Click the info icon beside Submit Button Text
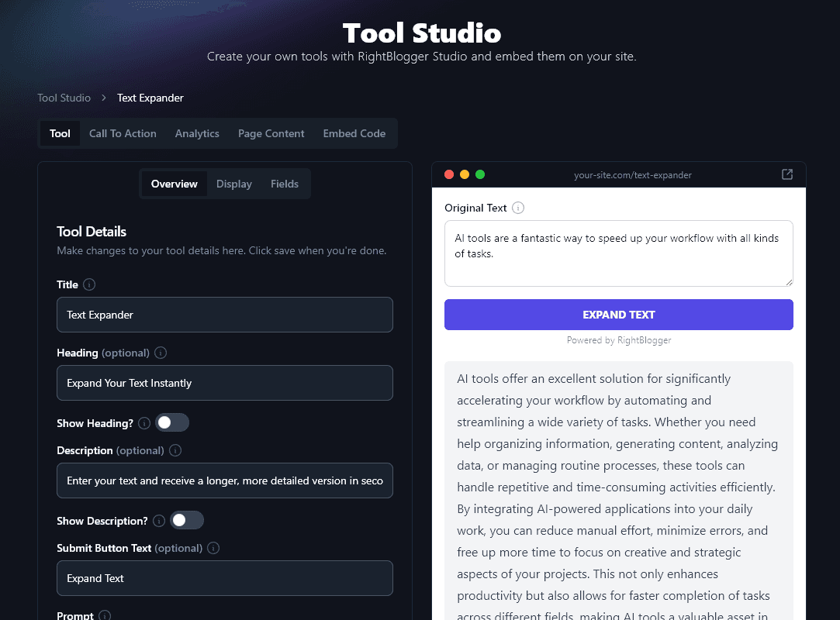840x620 pixels. [213, 548]
